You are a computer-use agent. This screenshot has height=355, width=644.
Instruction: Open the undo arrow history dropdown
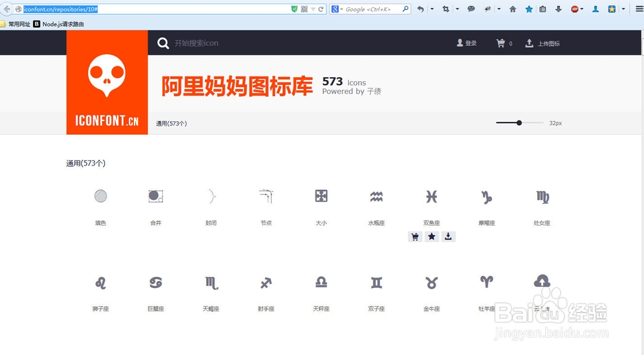(x=432, y=9)
